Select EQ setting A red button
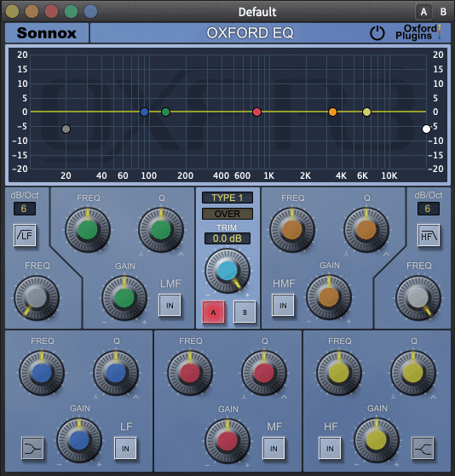455x476 pixels. (214, 312)
